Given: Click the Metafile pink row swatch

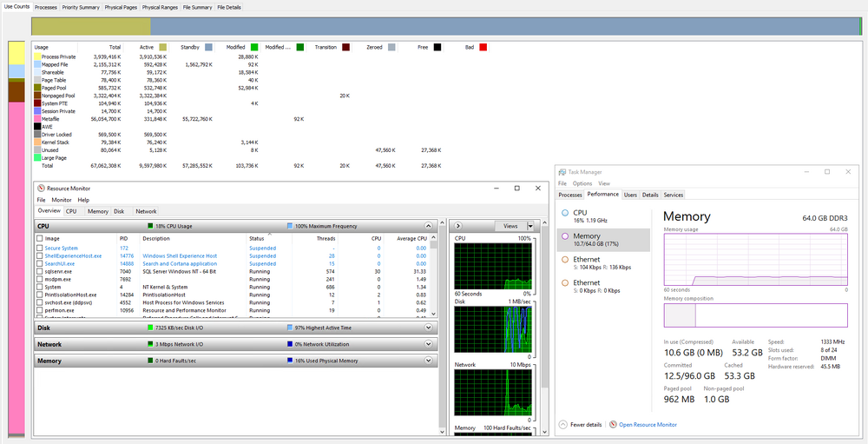Looking at the screenshot, I should 37,119.
